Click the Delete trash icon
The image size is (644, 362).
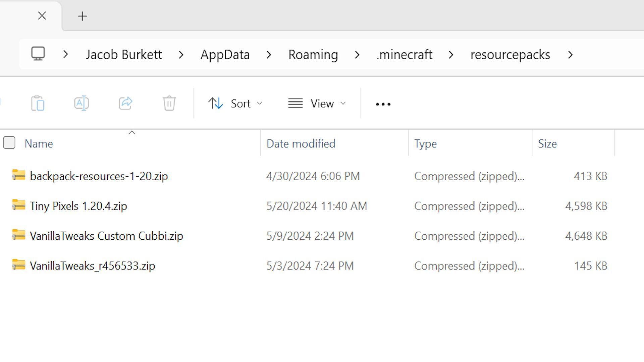pyautogui.click(x=169, y=103)
